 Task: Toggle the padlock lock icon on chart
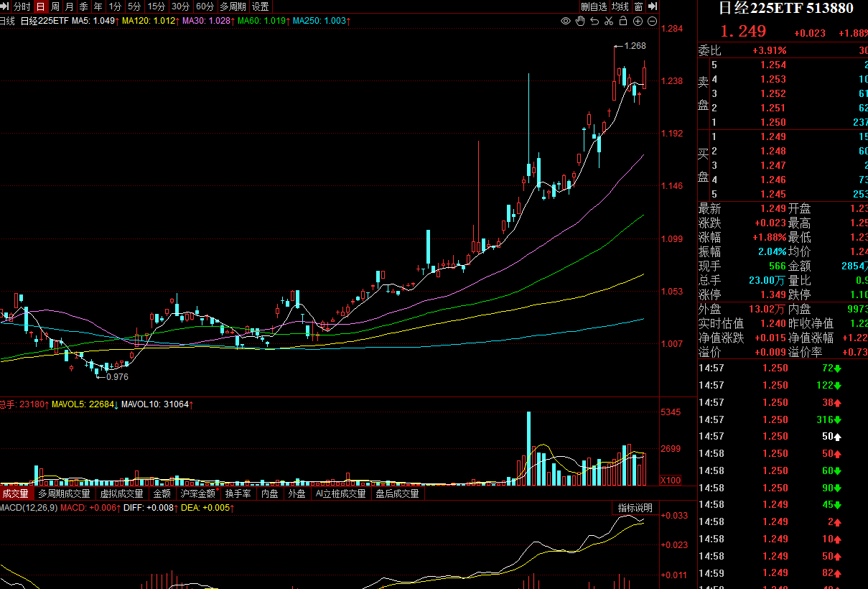pyautogui.click(x=623, y=22)
